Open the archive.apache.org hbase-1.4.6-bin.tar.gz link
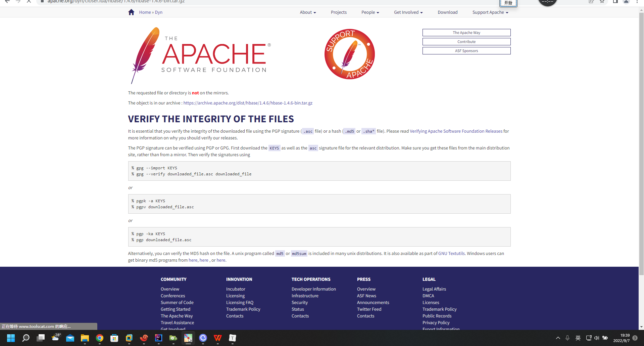Image resolution: width=644 pixels, height=346 pixels. (248, 103)
